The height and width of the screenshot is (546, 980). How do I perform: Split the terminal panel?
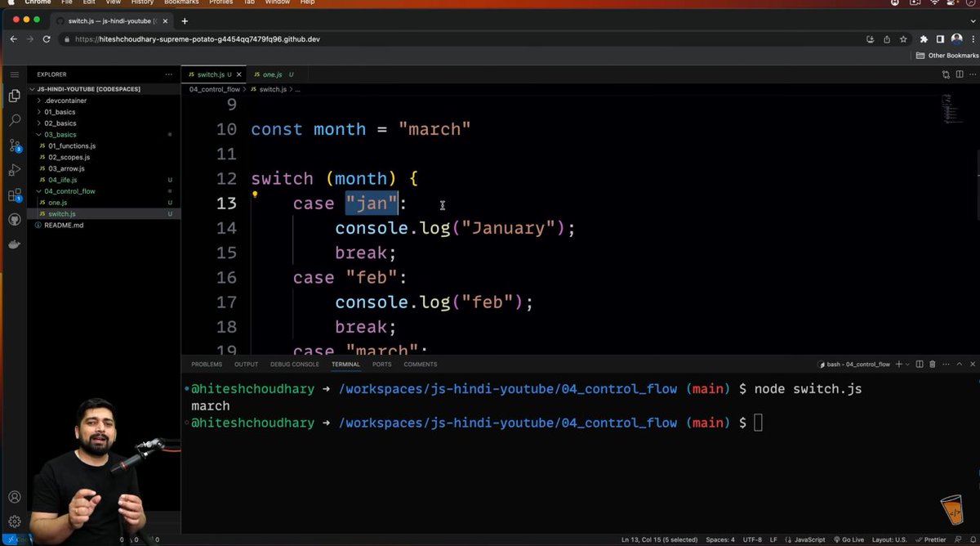pyautogui.click(x=920, y=364)
